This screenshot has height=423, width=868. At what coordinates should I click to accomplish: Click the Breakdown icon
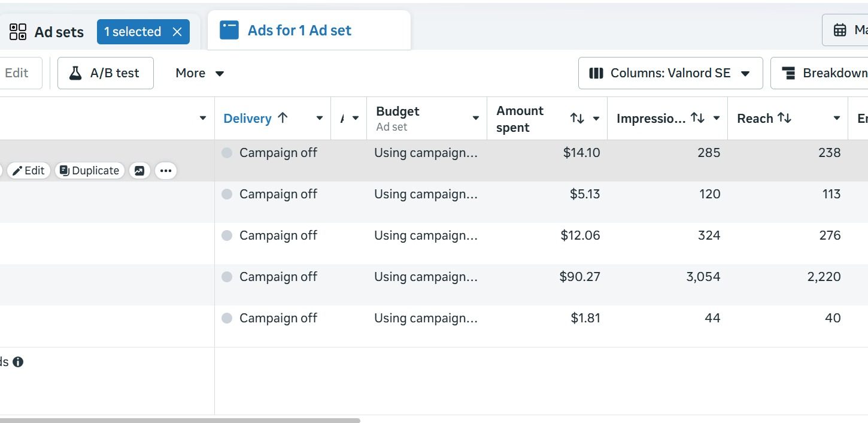coord(788,73)
